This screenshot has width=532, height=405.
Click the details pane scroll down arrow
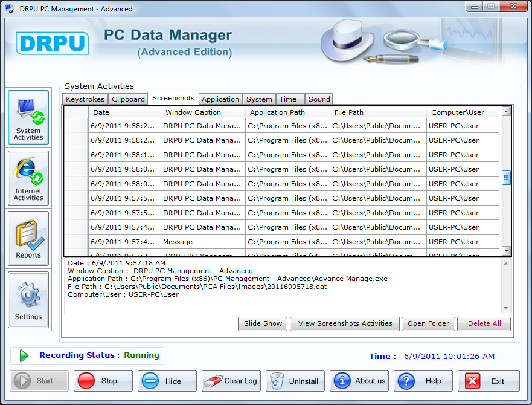pos(506,308)
